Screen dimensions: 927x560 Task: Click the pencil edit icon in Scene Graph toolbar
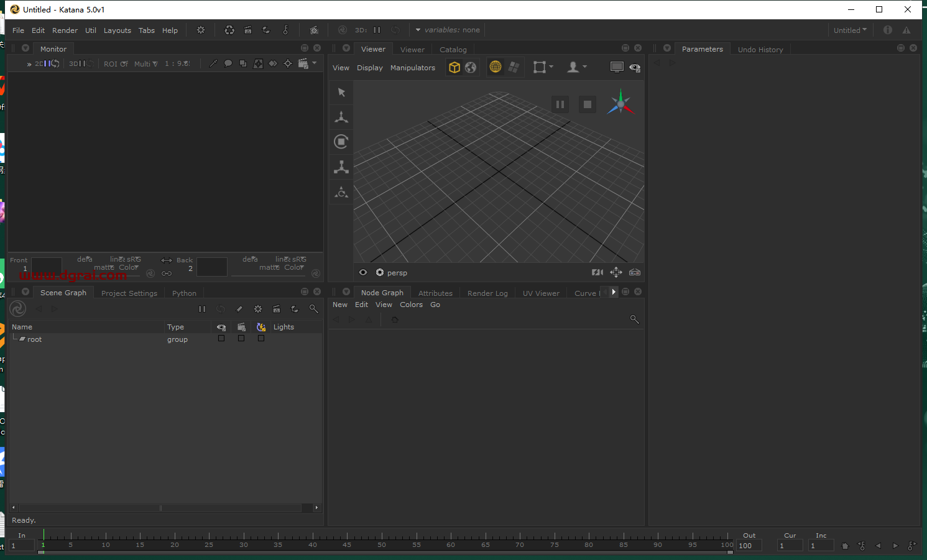[x=239, y=309]
